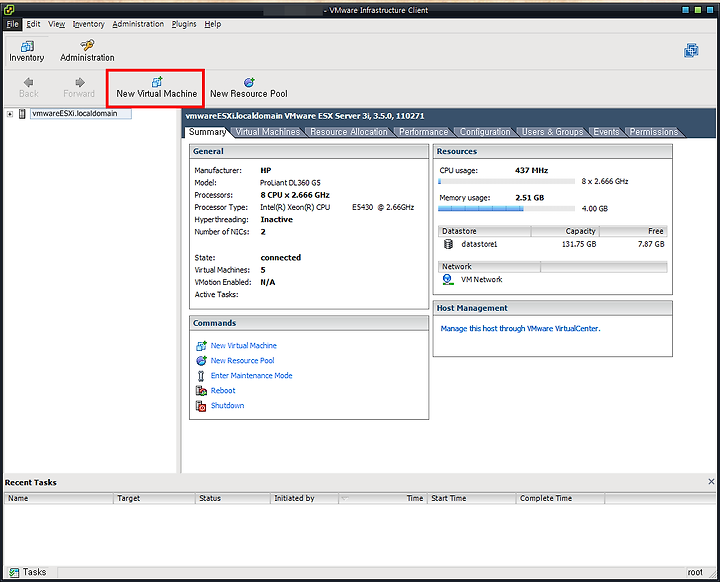Screen dimensions: 720x582
Task: Click the Tasks label in status bar
Action: pos(34,572)
